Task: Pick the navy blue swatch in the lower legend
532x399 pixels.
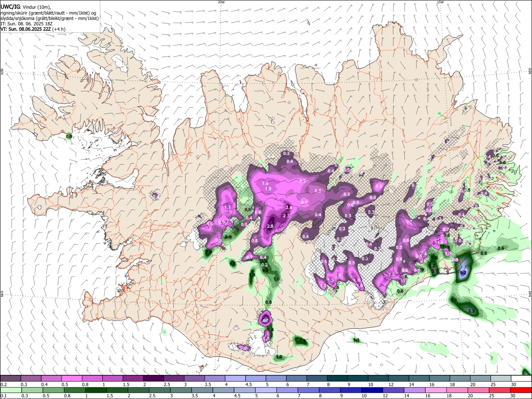Action: point(372,390)
